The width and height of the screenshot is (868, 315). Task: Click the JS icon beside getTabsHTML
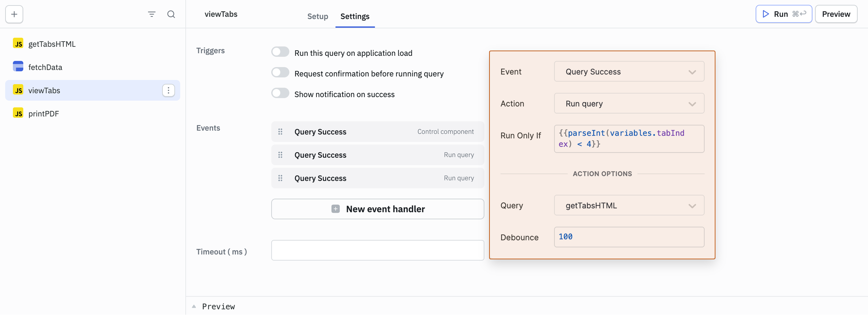coord(18,44)
